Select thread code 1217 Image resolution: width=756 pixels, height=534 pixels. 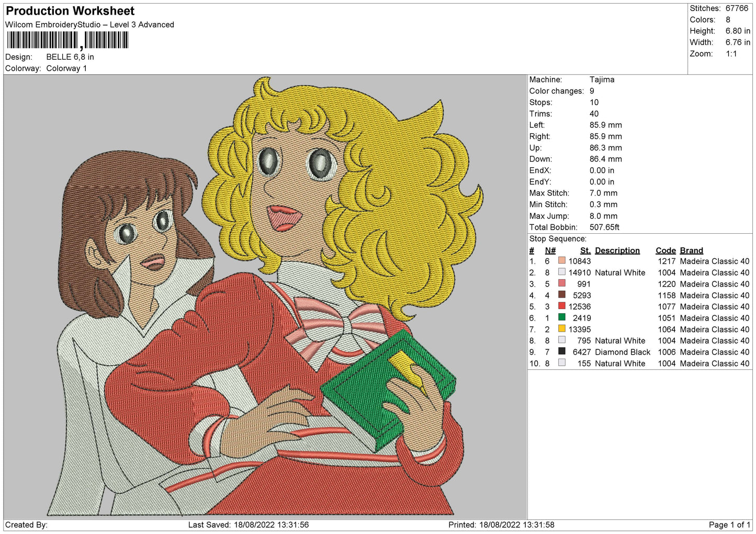pos(667,261)
